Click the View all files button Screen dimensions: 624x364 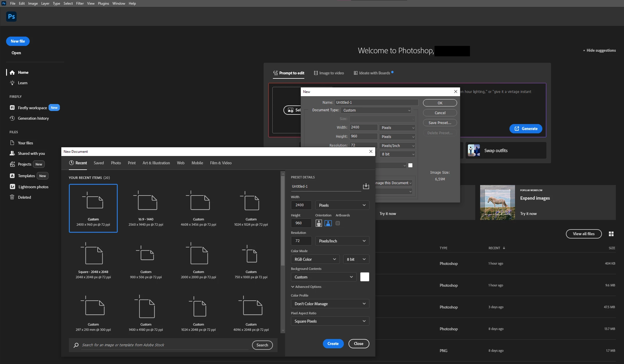584,234
